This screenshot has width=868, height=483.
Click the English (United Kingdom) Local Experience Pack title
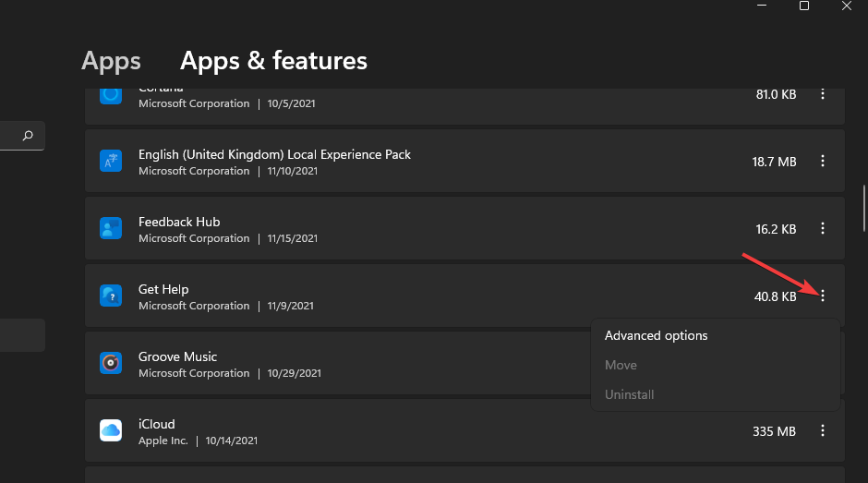(x=274, y=154)
